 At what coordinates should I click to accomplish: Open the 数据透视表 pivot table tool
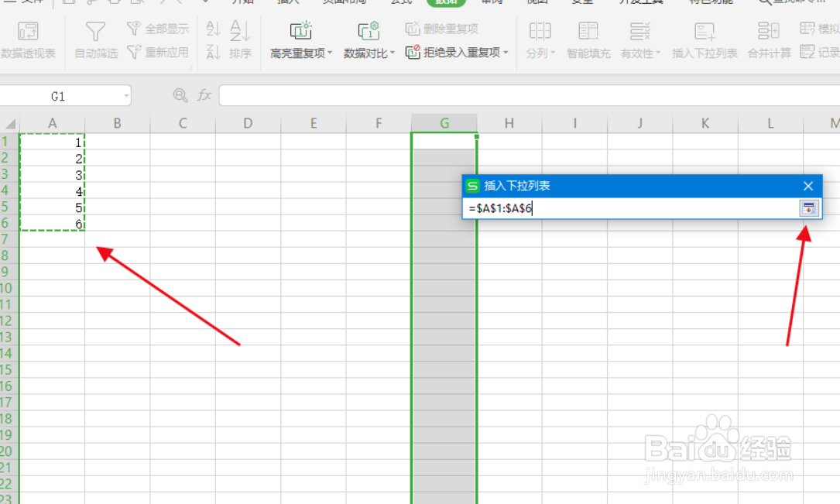[x=28, y=40]
